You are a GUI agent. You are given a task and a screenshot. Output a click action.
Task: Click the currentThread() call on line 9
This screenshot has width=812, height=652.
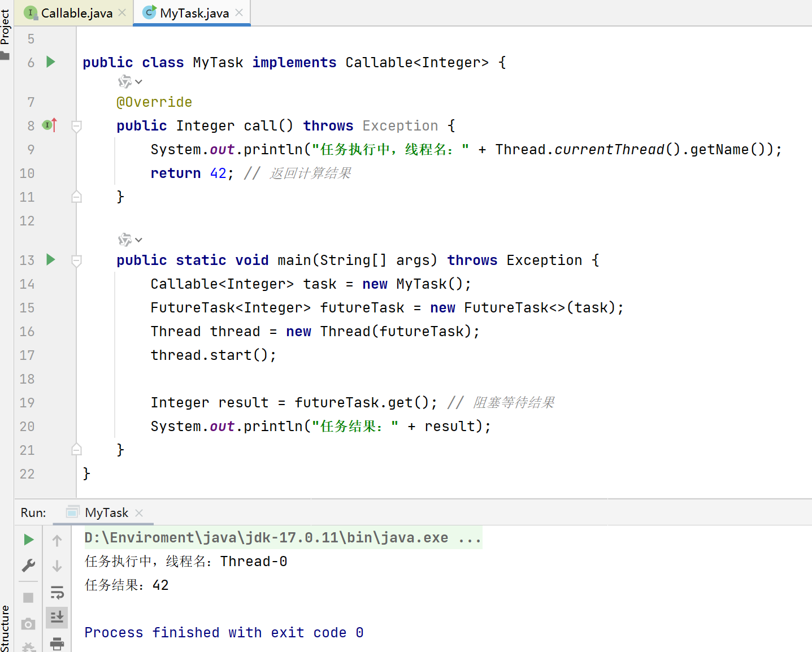coord(618,149)
